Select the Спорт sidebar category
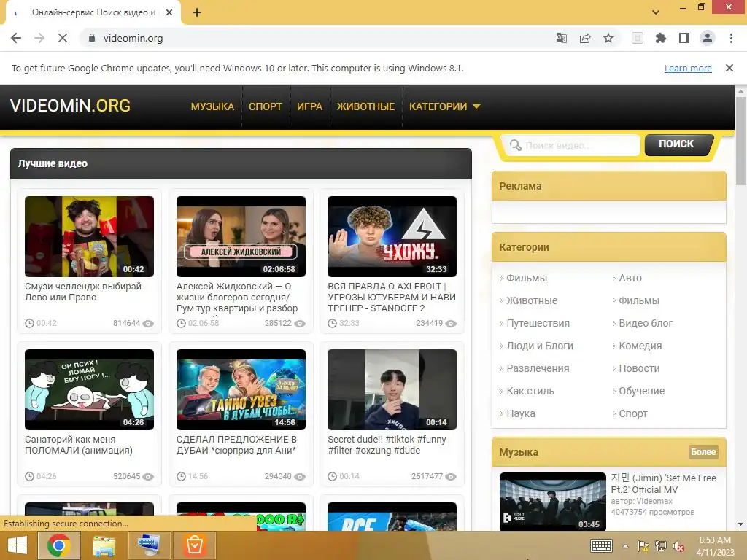747x560 pixels. pos(633,414)
